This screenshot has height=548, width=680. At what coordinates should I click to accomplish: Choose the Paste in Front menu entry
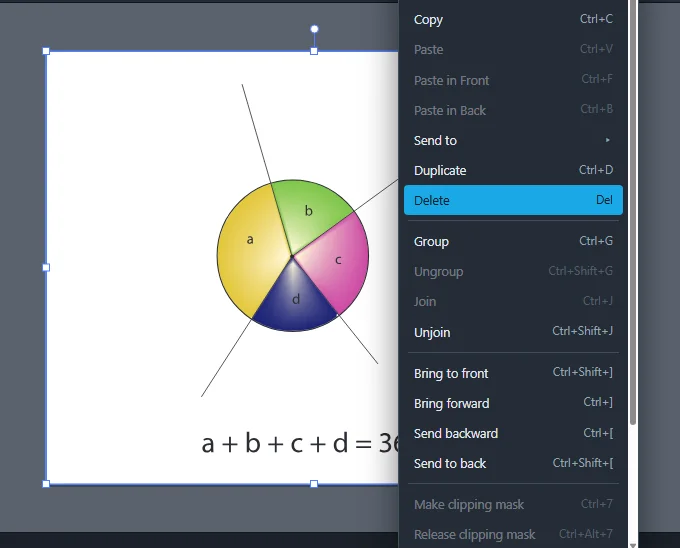tap(513, 80)
